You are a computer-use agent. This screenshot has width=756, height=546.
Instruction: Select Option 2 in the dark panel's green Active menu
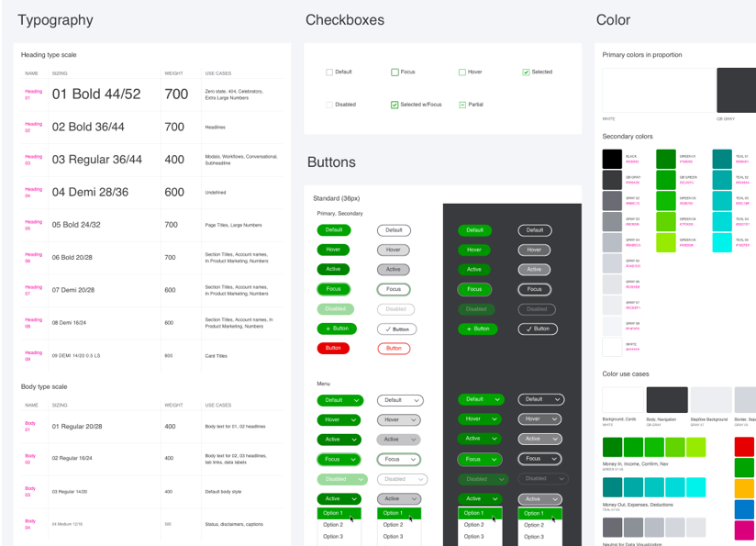(x=480, y=525)
